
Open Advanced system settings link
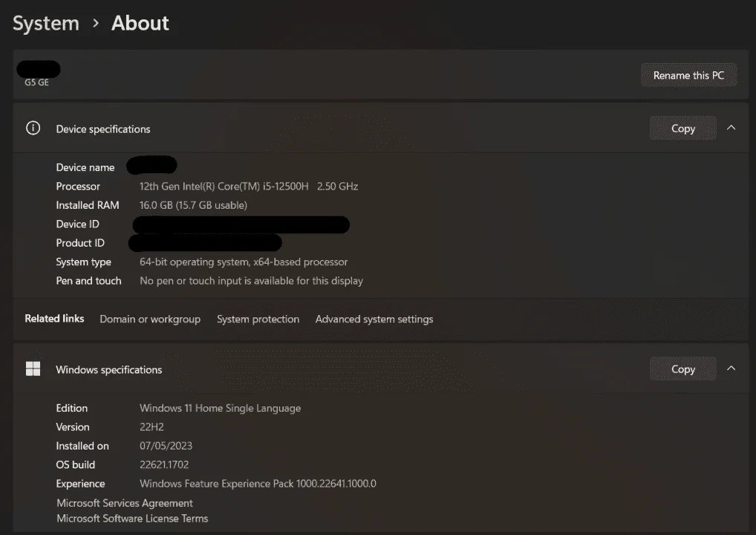tap(374, 319)
